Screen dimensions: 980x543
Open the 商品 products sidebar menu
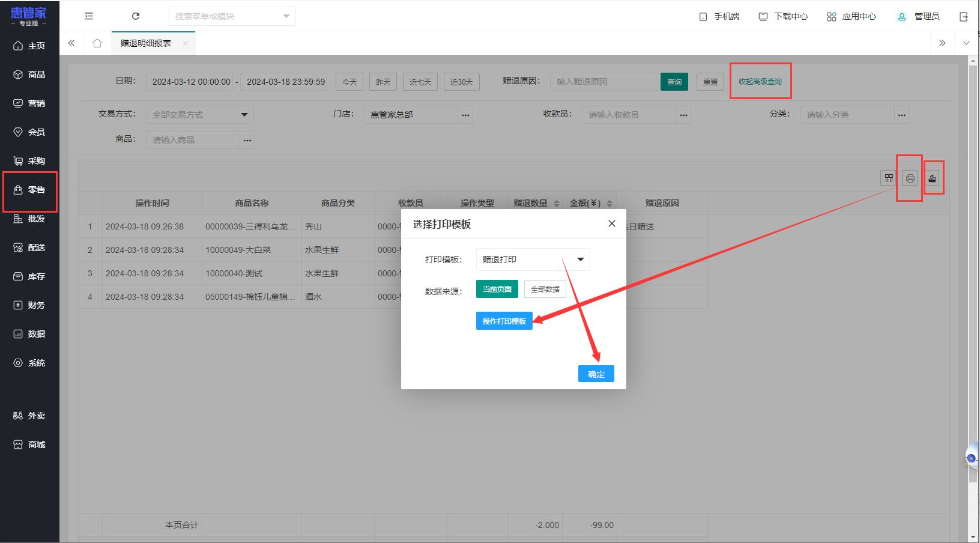[29, 74]
